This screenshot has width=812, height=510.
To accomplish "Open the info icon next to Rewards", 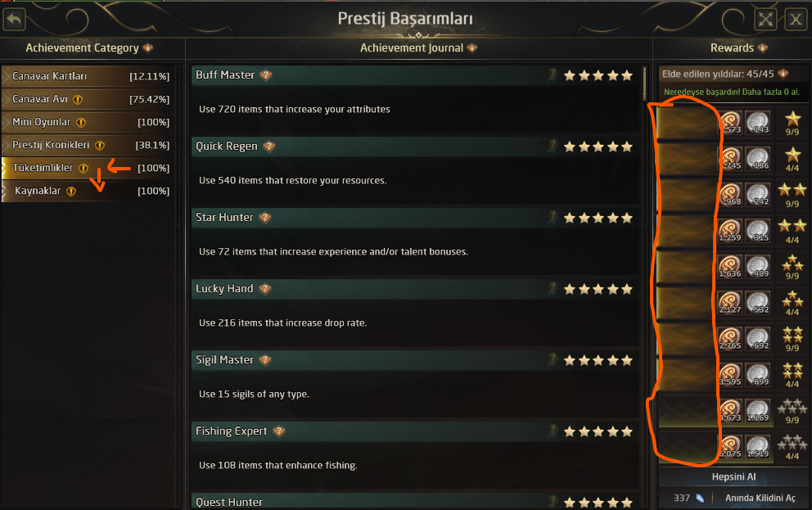I will (x=763, y=48).
